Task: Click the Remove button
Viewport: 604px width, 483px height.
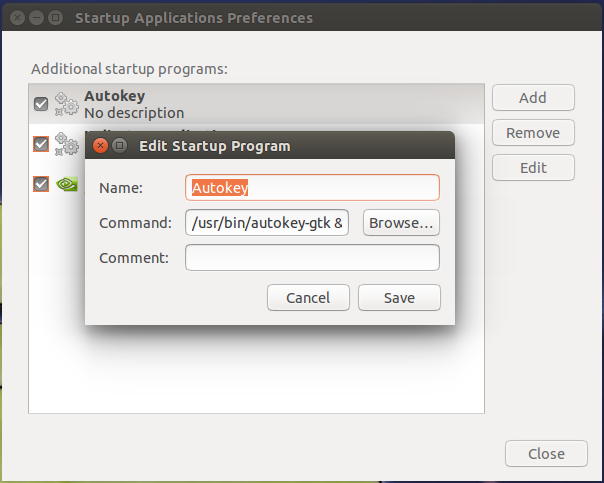Action: tap(533, 133)
